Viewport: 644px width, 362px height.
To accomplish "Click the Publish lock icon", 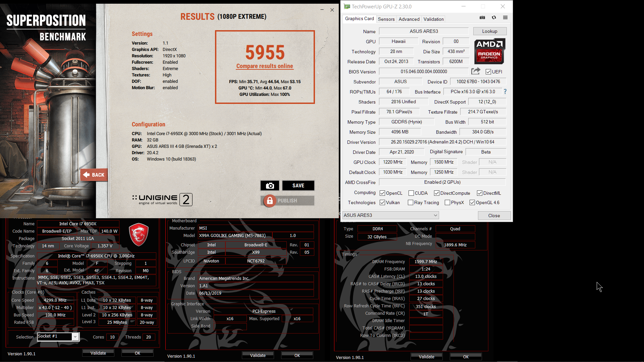I will (270, 201).
